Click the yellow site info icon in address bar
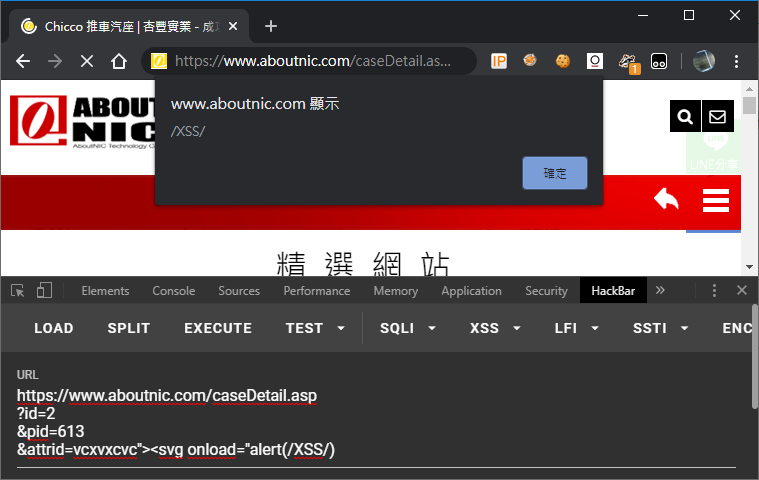The image size is (759, 480). coord(159,61)
